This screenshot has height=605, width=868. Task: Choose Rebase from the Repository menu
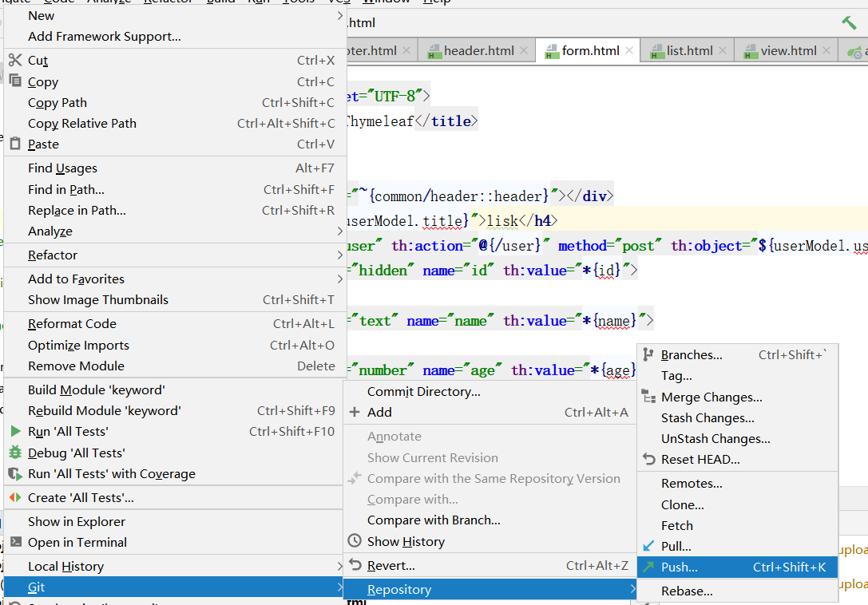[x=737, y=591]
